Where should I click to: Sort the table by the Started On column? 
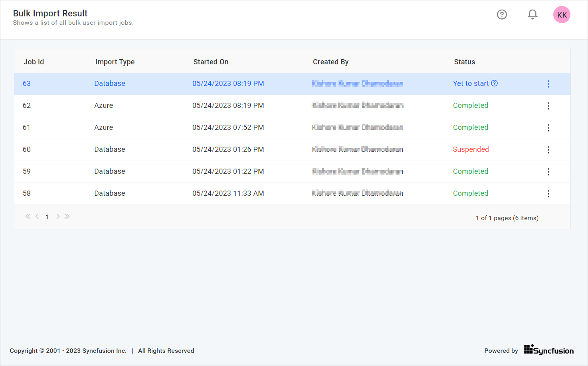pyautogui.click(x=211, y=62)
